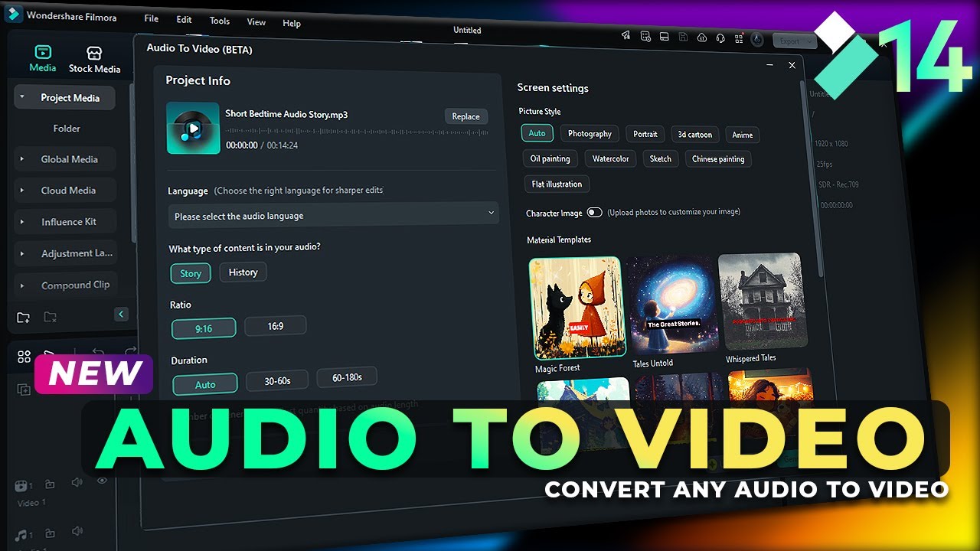Select the Anime picture style
Image resolution: width=980 pixels, height=551 pixels.
[x=743, y=135]
